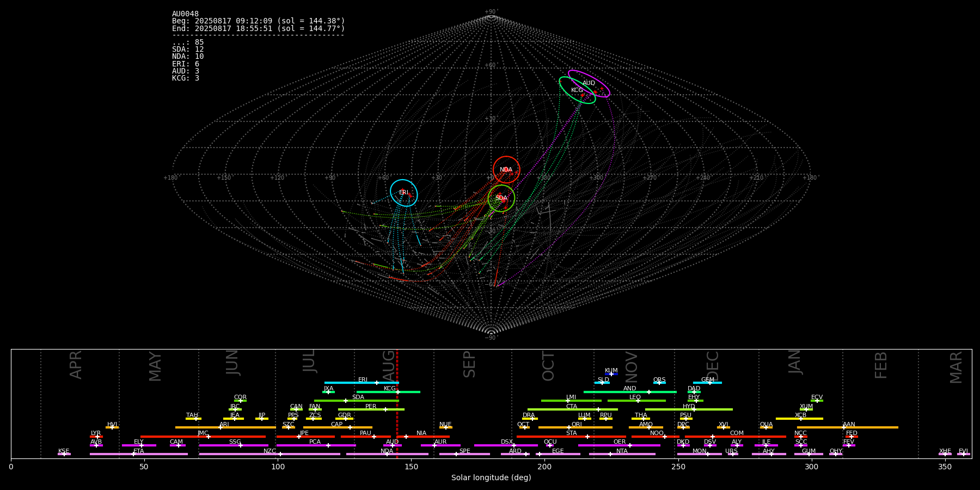The width and height of the screenshot is (980, 490).
Task: Click the ERI radiant circle on sky map
Action: click(x=404, y=193)
